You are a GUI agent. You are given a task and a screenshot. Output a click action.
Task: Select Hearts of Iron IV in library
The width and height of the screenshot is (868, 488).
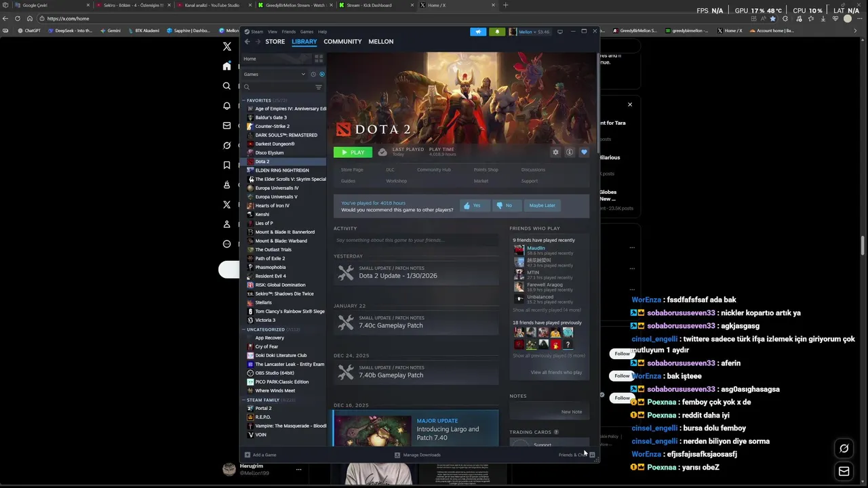(x=272, y=205)
